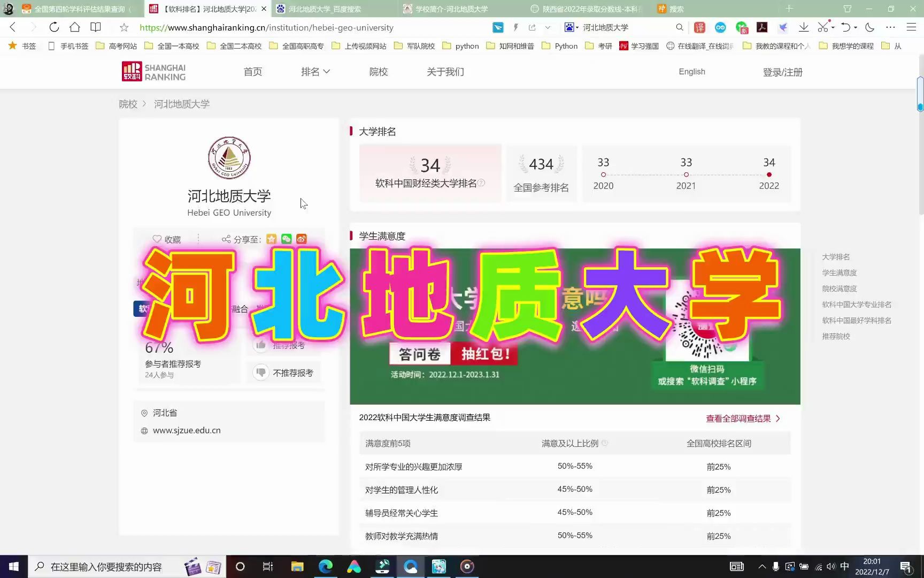Expand dropdown arrow next to share icon
This screenshot has height=578, width=924.
coord(548,27)
